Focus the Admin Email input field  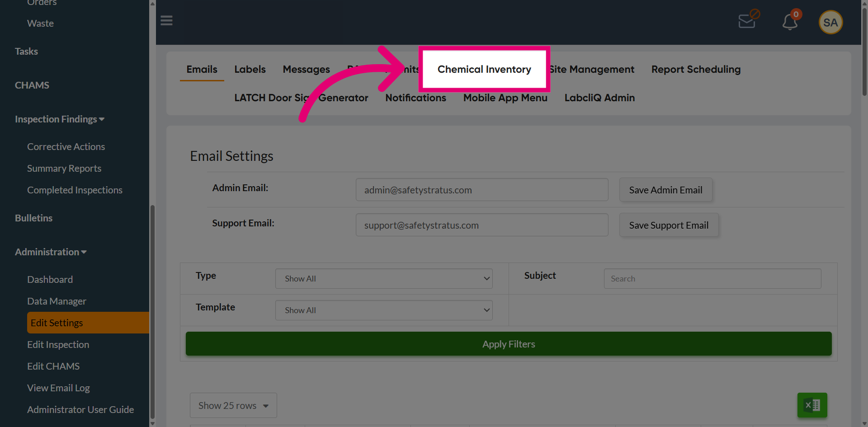(x=482, y=190)
